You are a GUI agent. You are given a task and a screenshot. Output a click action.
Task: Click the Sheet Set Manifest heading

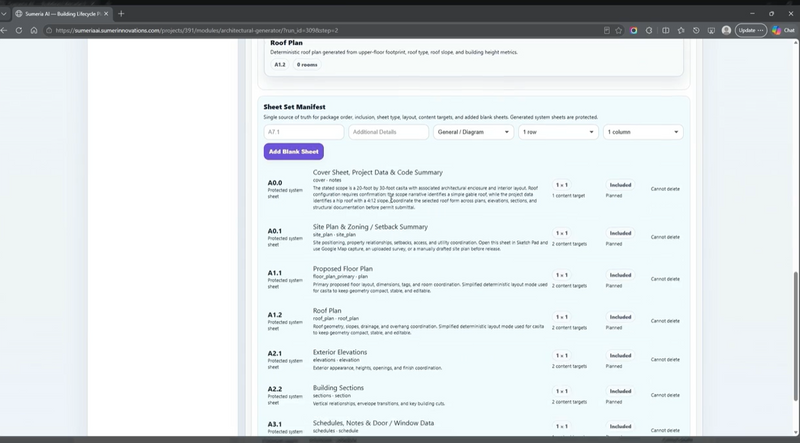[294, 107]
